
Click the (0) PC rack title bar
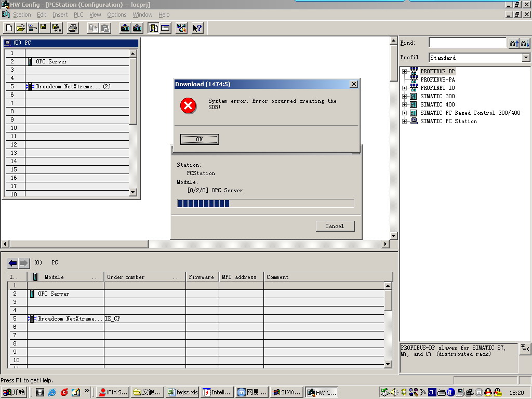click(71, 43)
